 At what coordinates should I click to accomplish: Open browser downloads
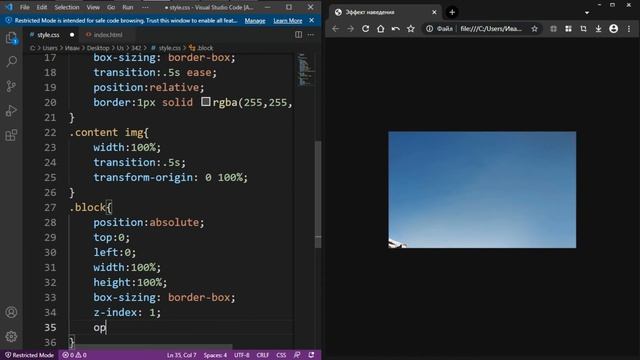[x=598, y=29]
